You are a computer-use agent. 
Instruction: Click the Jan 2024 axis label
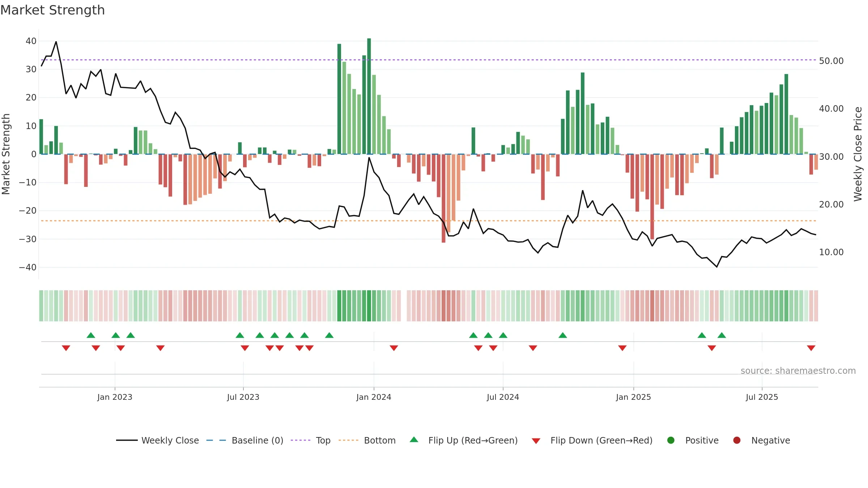pos(374,397)
